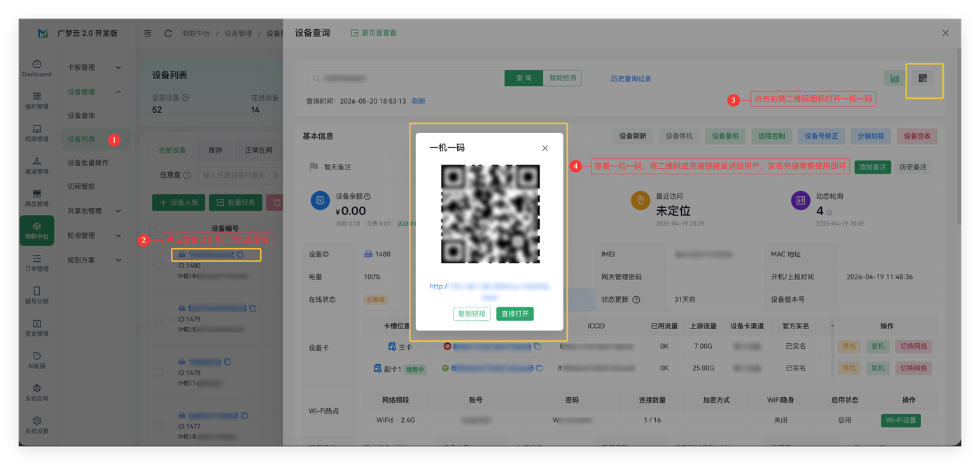Switch to the 库存 tab

(215, 150)
